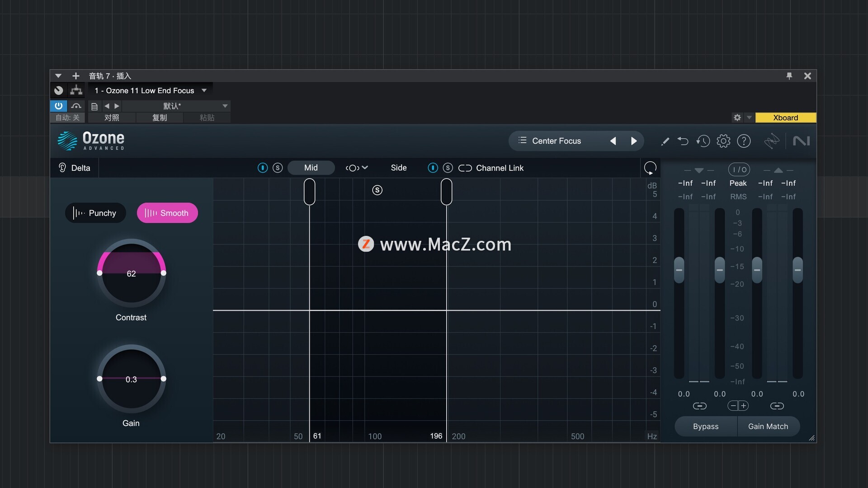
Task: Click the Bypass button
Action: click(x=706, y=426)
